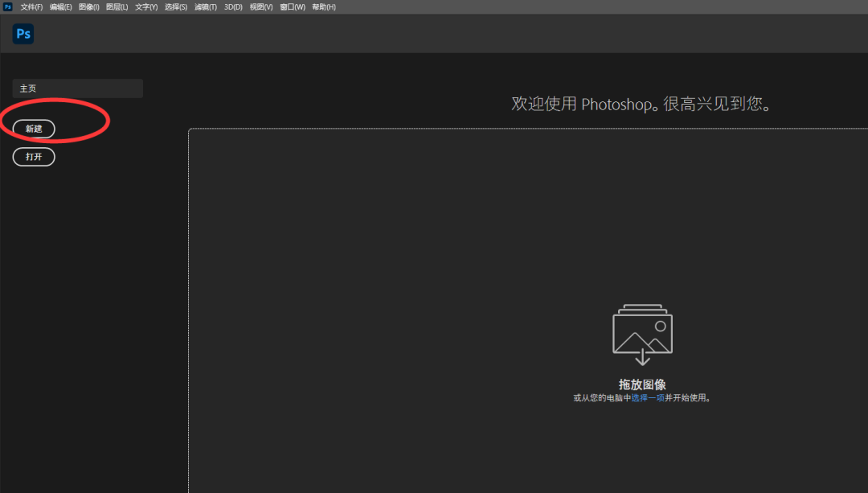
Task: Open the 视图(V) menu
Action: point(261,7)
